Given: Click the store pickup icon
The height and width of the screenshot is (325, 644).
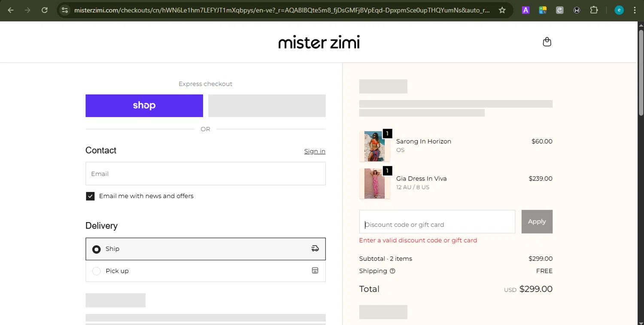Looking at the screenshot, I should 315,271.
